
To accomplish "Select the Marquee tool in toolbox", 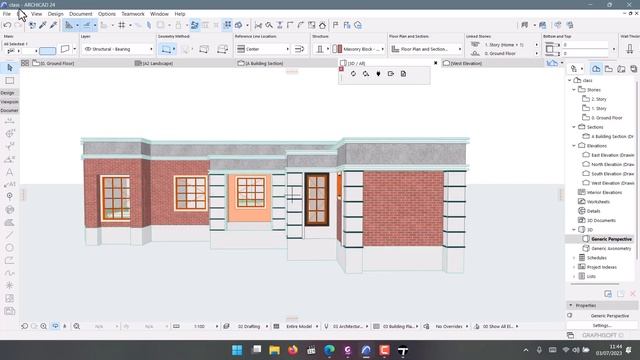I will 10,81.
